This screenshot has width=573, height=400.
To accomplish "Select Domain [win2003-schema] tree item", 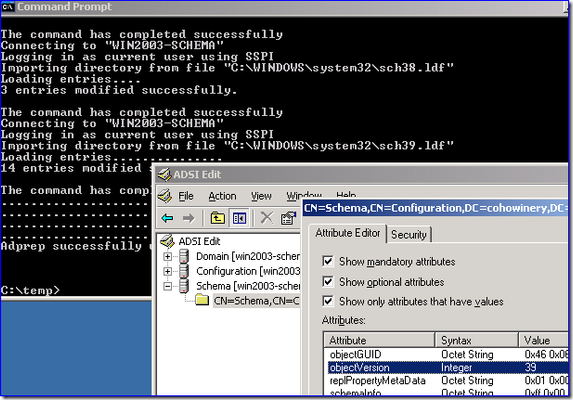I will [x=248, y=256].
